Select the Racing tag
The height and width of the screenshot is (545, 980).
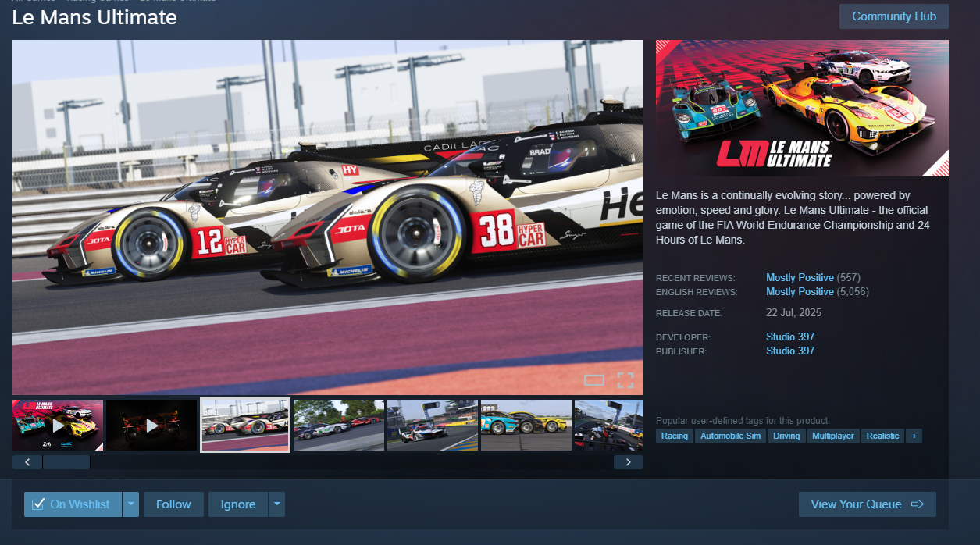(x=674, y=436)
